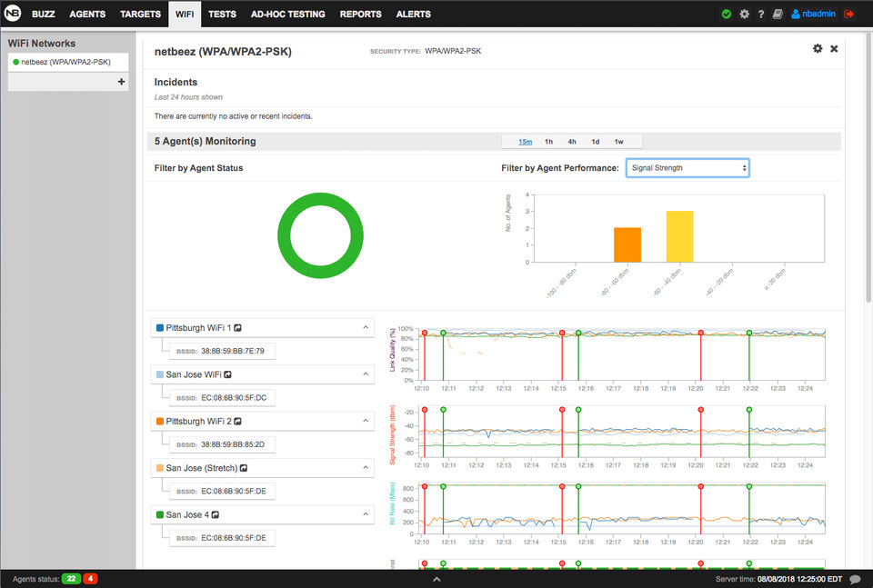873x588 pixels.
Task: Toggle Pittsburgh WiFi 2 orange series swatch
Action: point(160,421)
